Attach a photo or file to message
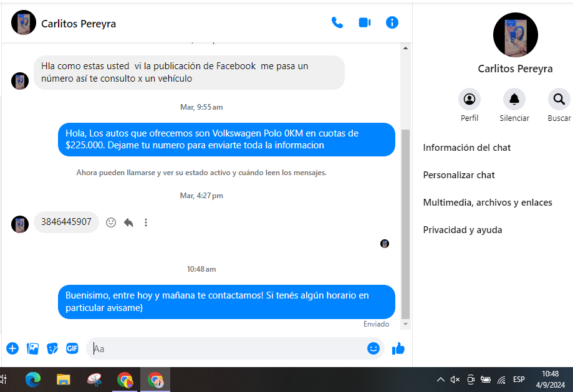 click(32, 348)
